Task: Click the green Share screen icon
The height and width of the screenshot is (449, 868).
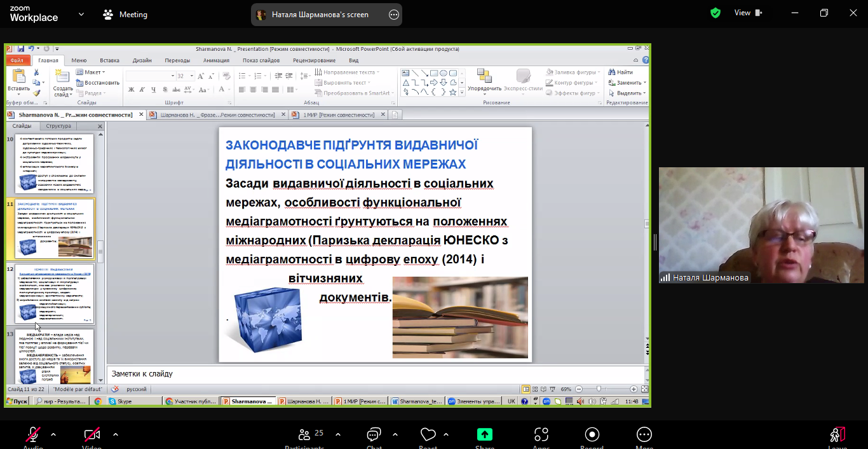Action: (x=485, y=435)
